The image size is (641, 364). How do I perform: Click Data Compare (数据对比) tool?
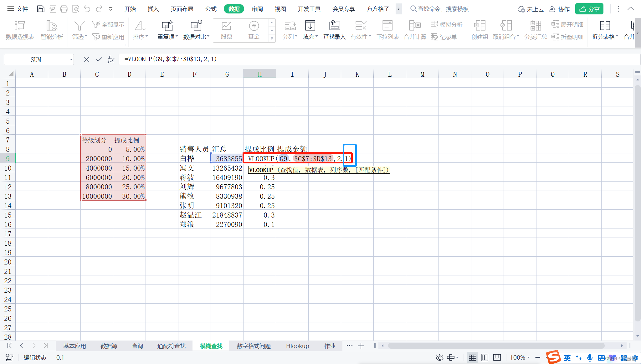pos(196,30)
